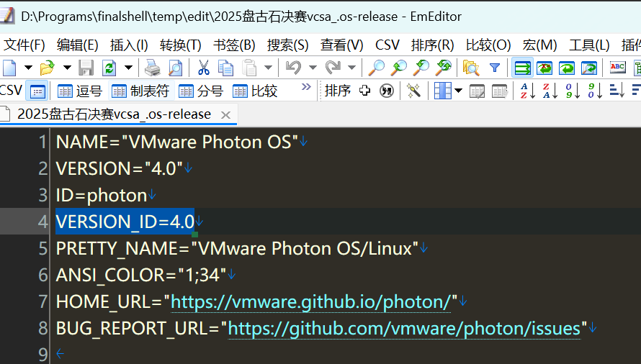Viewport: 641px width, 364px height.
Task: Expand the Open file dropdown arrow
Action: [67, 68]
